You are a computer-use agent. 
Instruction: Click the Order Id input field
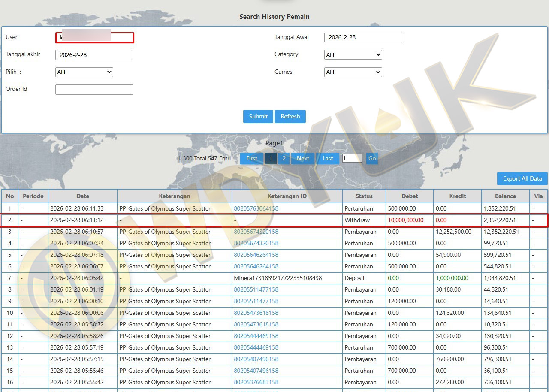[94, 89]
